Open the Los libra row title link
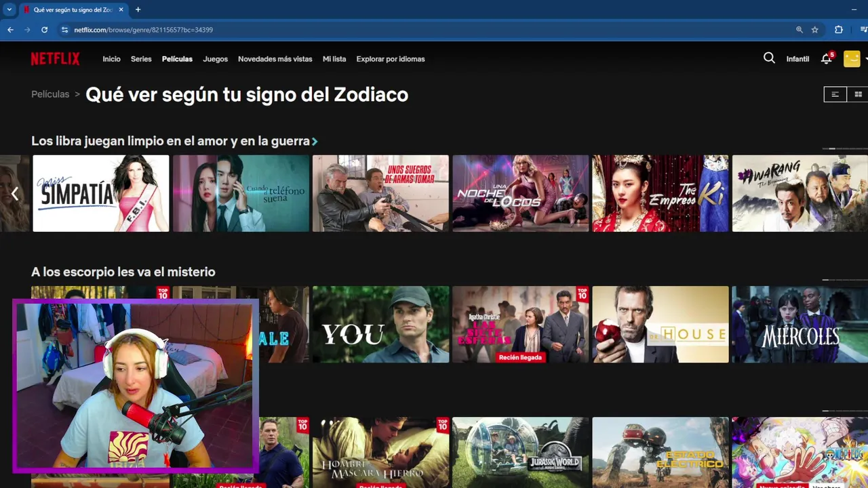 170,141
